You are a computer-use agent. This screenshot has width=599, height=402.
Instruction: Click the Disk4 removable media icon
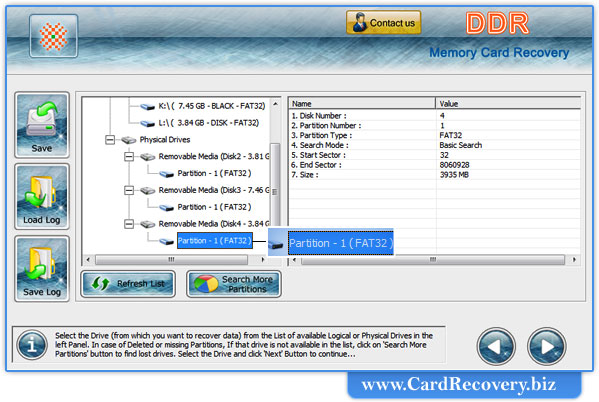pos(147,224)
